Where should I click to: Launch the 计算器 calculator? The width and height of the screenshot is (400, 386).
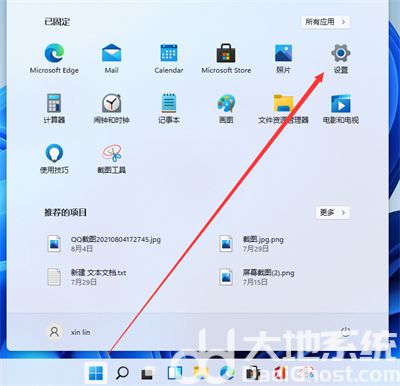54,108
